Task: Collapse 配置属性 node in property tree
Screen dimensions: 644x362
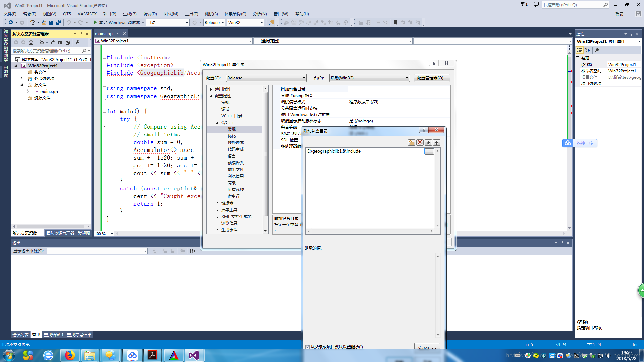Action: click(211, 96)
